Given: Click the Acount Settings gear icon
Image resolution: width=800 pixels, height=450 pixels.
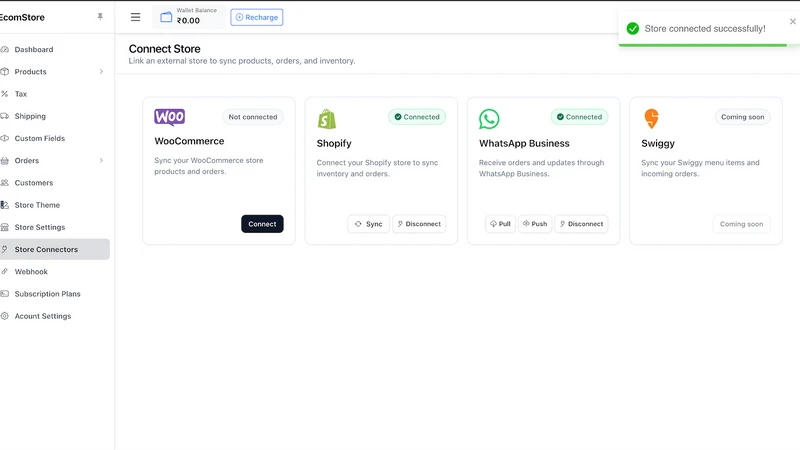Looking at the screenshot, I should coord(5,316).
